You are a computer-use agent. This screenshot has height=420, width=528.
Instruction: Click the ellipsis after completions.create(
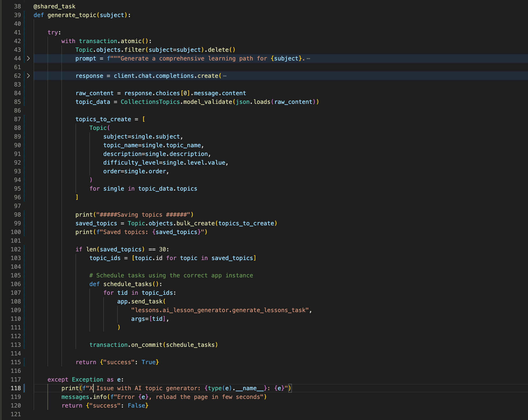pyautogui.click(x=225, y=76)
